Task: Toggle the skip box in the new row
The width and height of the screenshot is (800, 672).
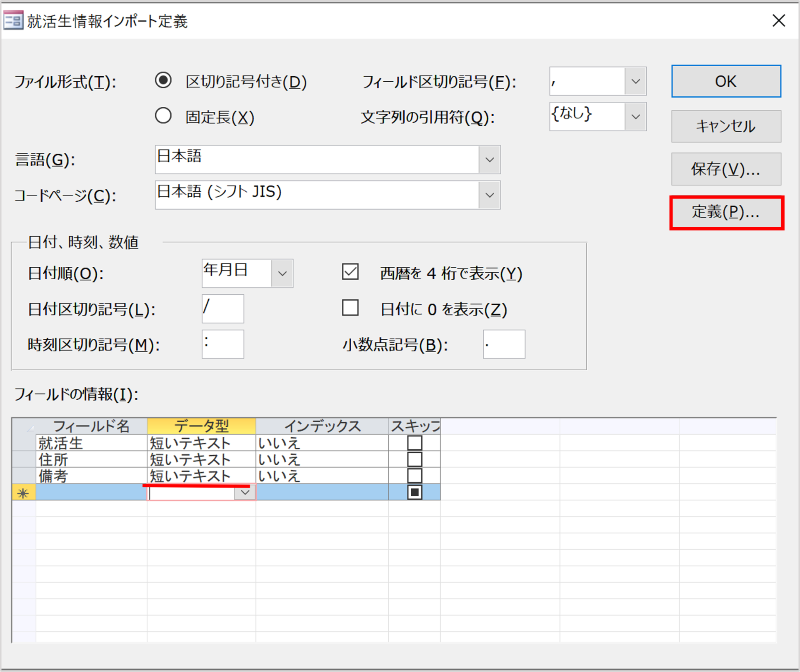Action: pos(415,492)
